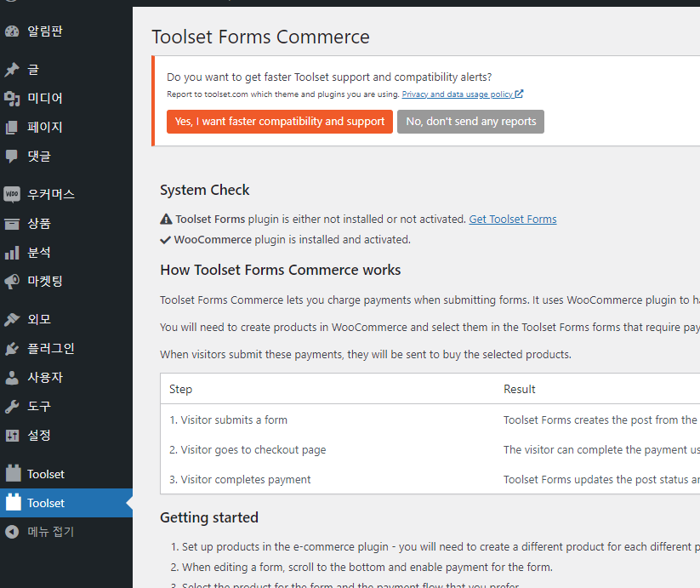Click the pages icon beside 페이지
This screenshot has height=588, width=700.
click(x=12, y=128)
